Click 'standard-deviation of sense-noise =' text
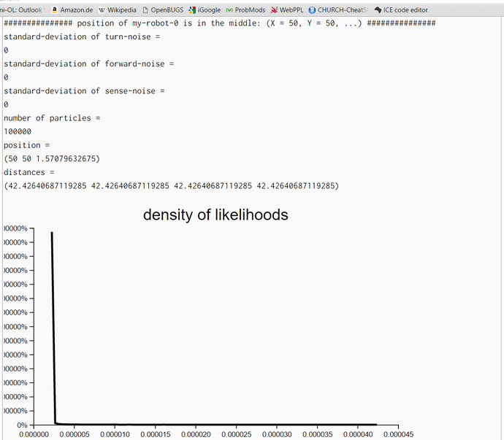The width and height of the screenshot is (504, 440). 84,91
